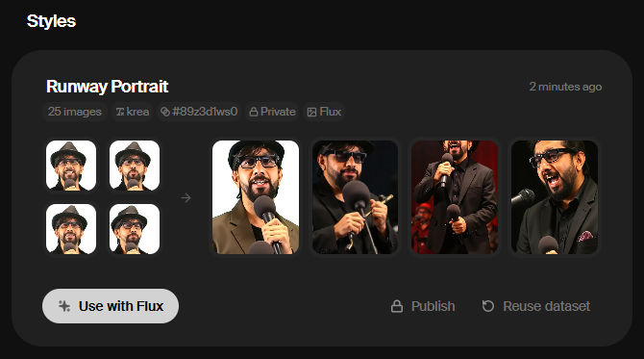Image resolution: width=644 pixels, height=359 pixels.
Task: Open result image with white background
Action: click(256, 197)
